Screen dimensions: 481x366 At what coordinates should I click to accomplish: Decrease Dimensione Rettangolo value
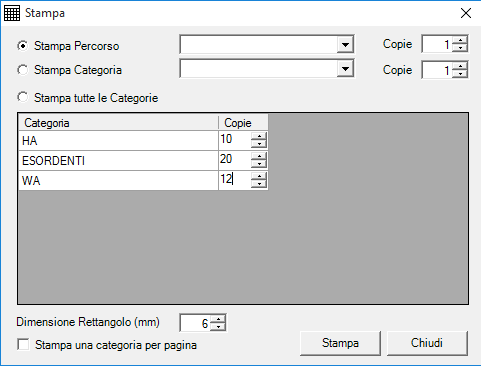click(218, 327)
